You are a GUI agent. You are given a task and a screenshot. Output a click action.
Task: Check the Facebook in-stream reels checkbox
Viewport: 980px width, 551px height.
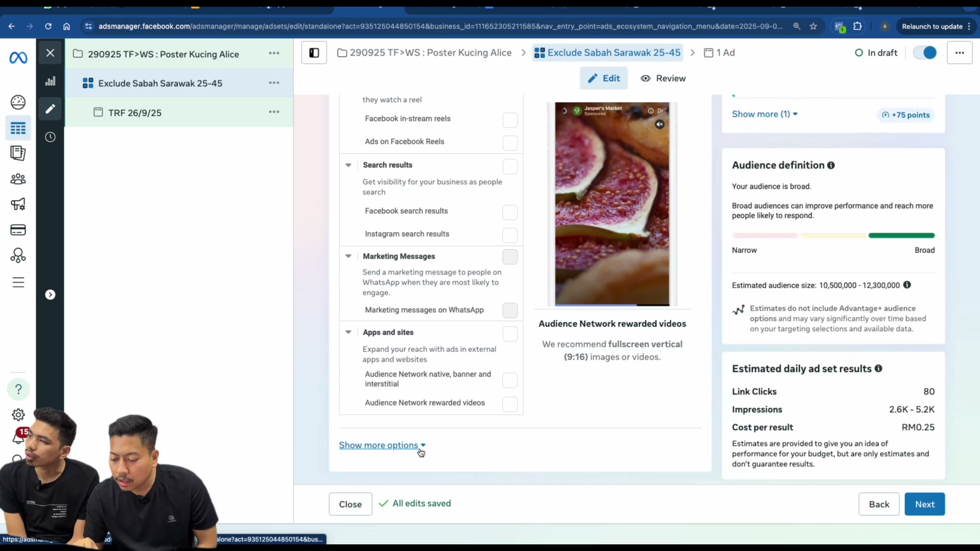[x=510, y=120]
